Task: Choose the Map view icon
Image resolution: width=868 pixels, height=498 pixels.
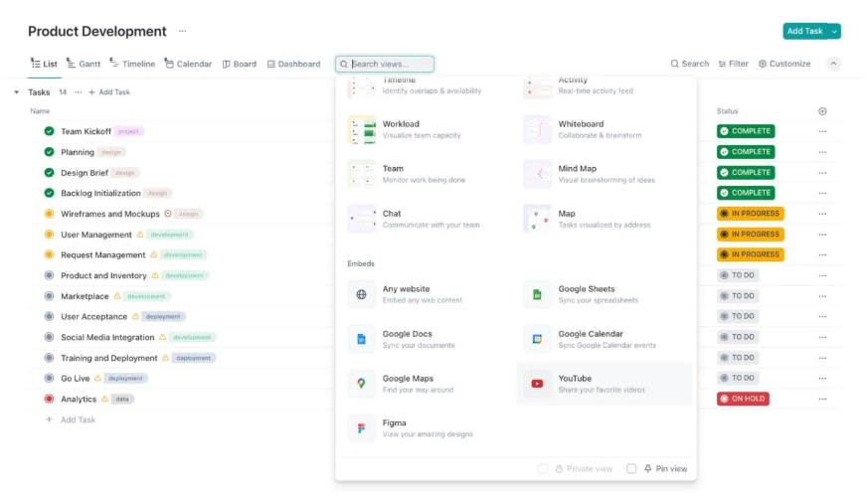Action: pos(538,219)
